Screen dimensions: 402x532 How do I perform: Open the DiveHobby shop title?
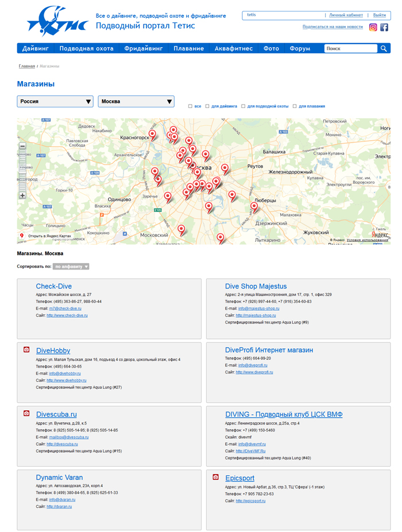coord(53,350)
